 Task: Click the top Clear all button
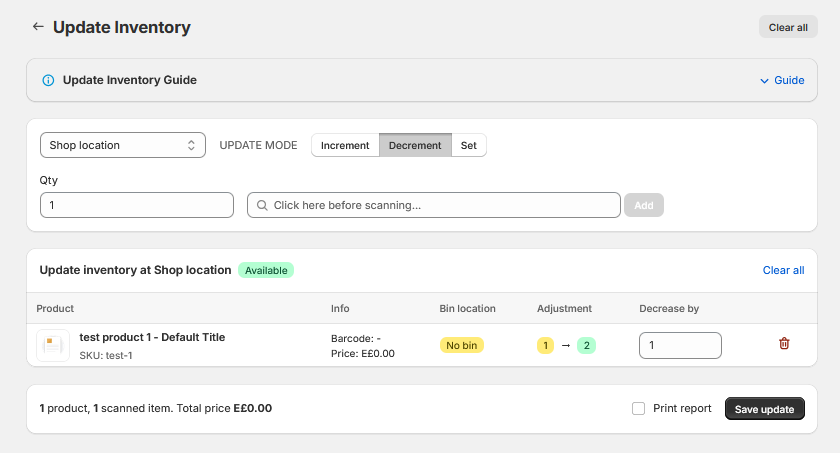(788, 27)
